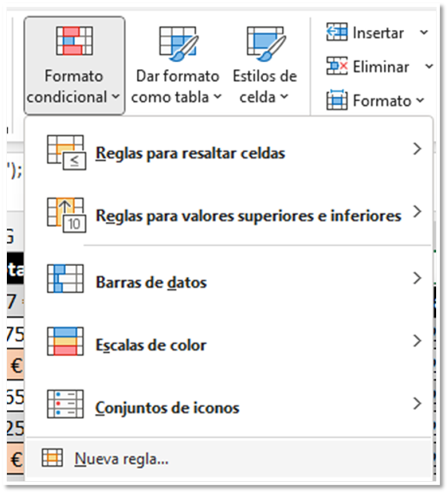Click the Conjuntos de iconos icon
The image size is (448, 493).
(65, 404)
